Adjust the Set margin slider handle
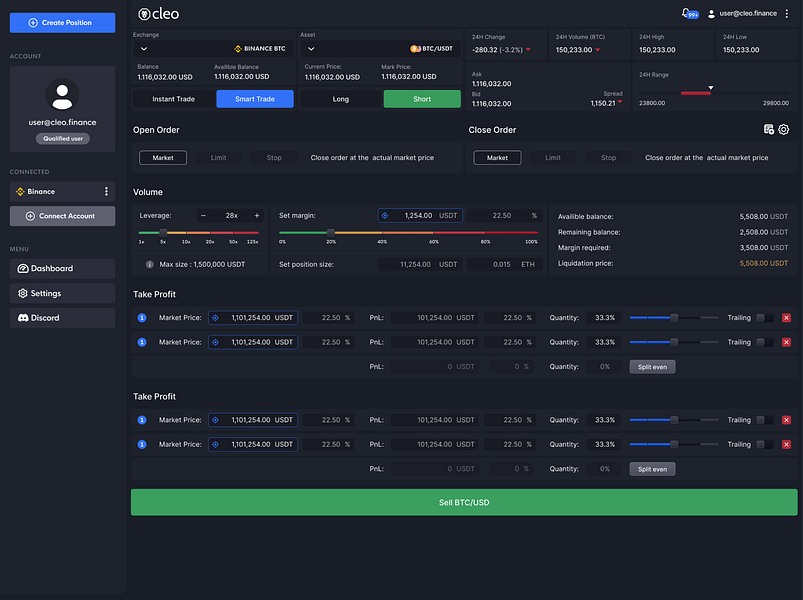This screenshot has height=600, width=803. 331,232
